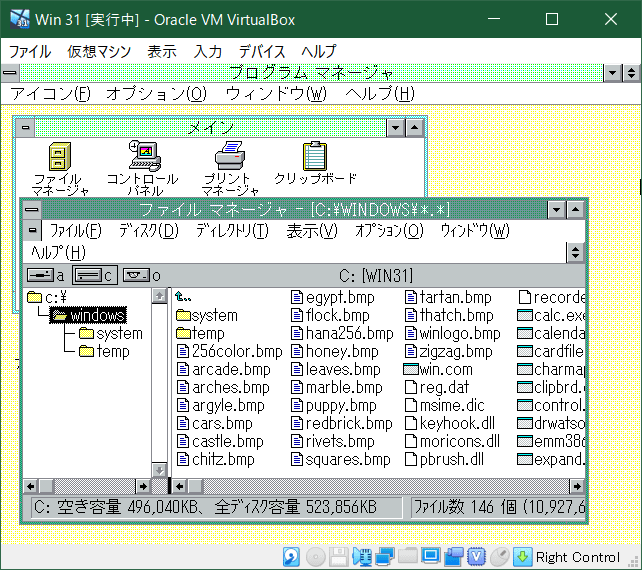Open File Manager's オプション(O) menu

click(x=389, y=231)
